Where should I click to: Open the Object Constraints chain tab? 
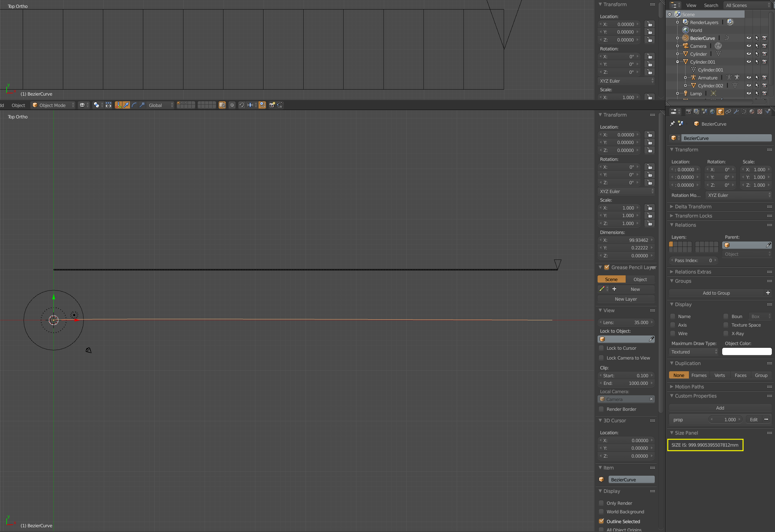(728, 112)
